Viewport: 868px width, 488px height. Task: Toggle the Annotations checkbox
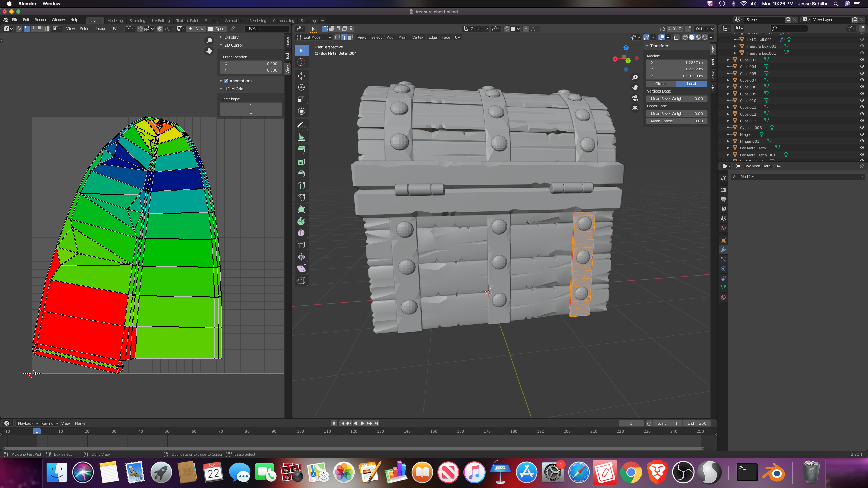click(x=226, y=81)
